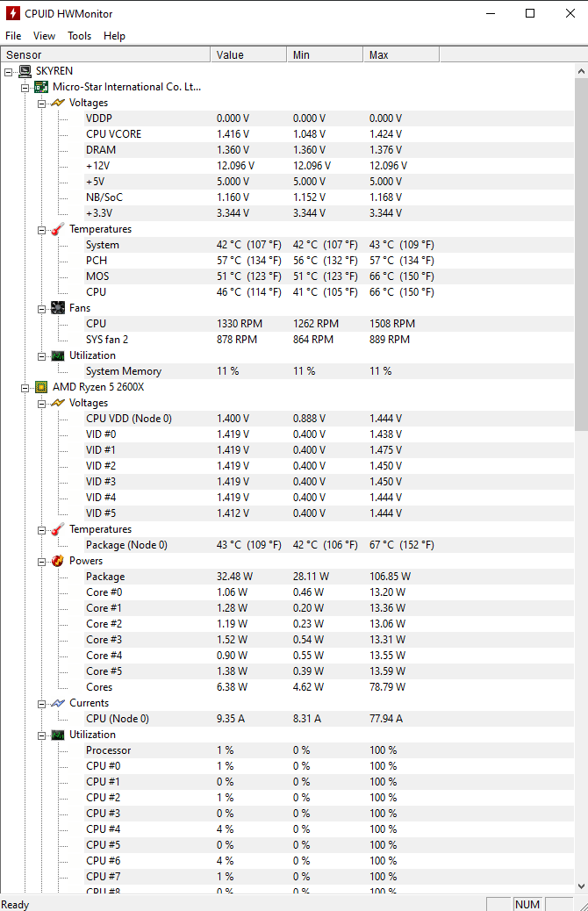The height and width of the screenshot is (911, 588).
Task: Open the Tools menu
Action: tap(80, 36)
